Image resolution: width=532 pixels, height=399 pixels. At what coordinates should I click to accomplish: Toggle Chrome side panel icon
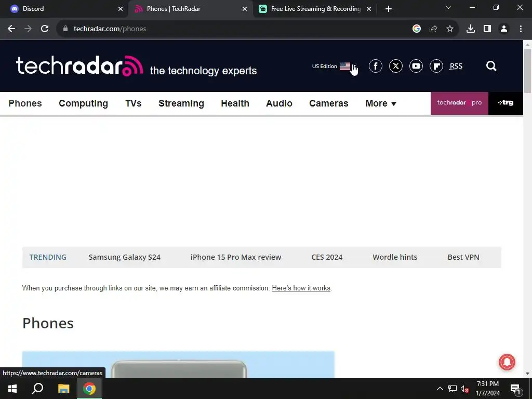(487, 29)
